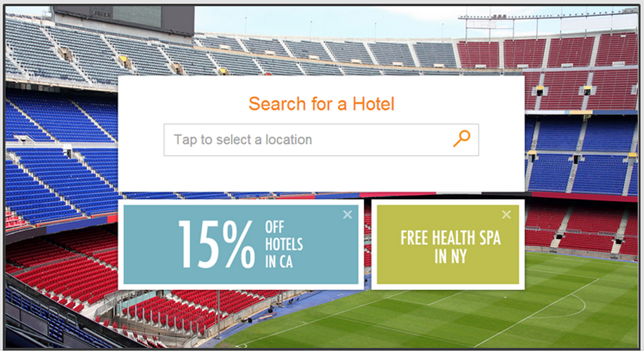Focus the "Tap to select a location" field
This screenshot has width=644, height=352.
[321, 140]
